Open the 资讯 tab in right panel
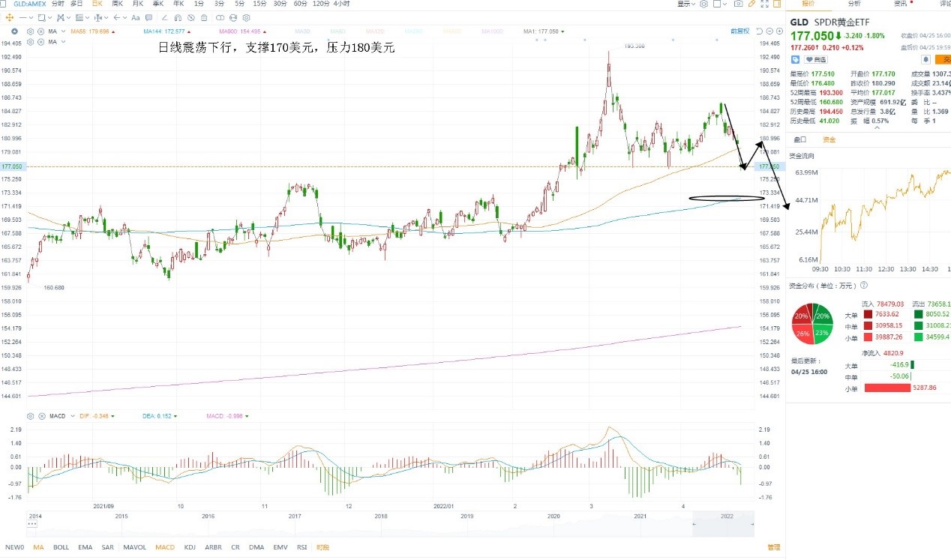This screenshot has height=560, width=951. [x=900, y=4]
